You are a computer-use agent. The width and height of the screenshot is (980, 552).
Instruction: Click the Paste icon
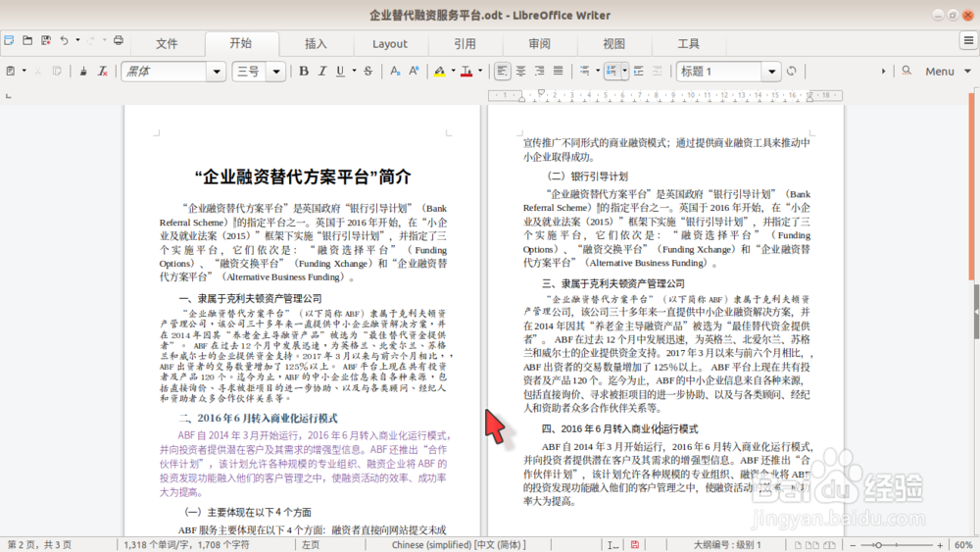click(x=11, y=72)
